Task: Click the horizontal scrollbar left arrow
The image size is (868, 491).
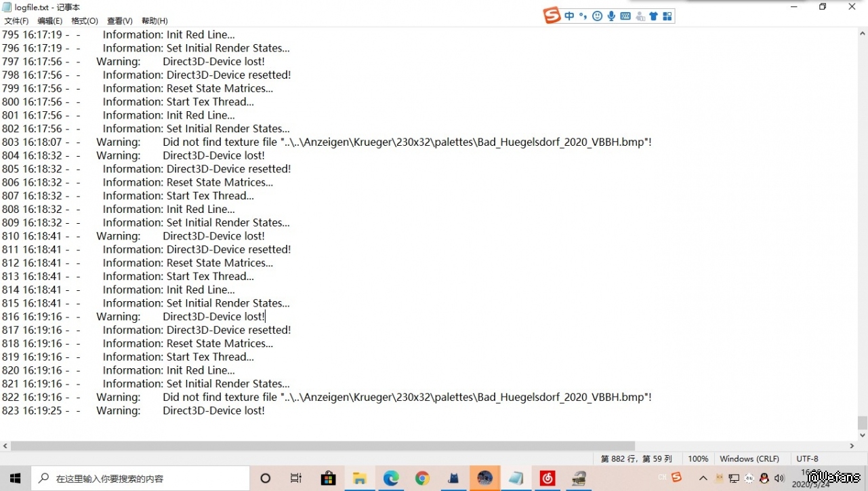Action: pos(5,446)
